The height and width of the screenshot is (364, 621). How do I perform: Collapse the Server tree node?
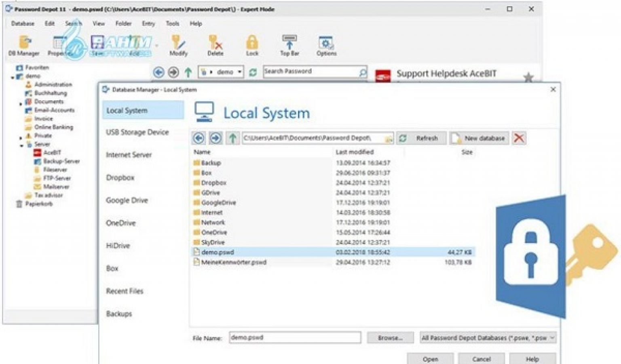tap(21, 145)
